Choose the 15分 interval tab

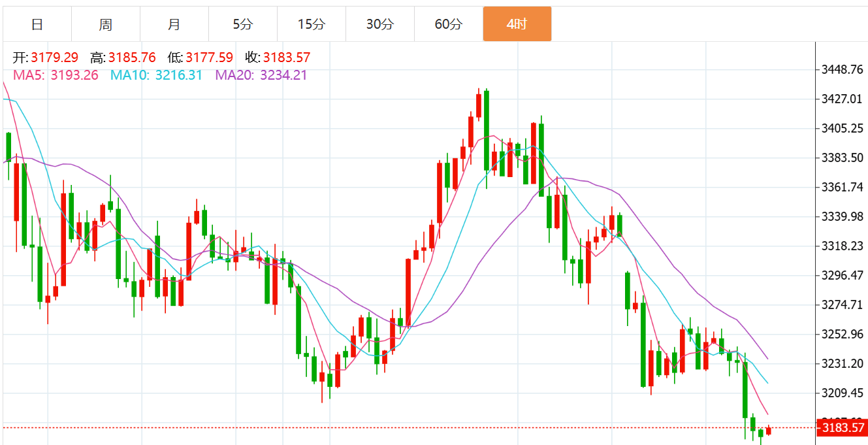pos(311,25)
